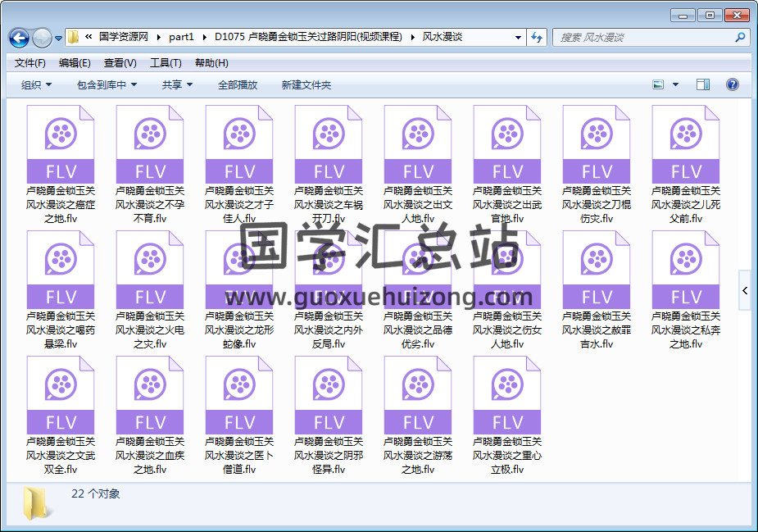The height and width of the screenshot is (532, 758).
Task: Click the 全部播放 button
Action: pyautogui.click(x=238, y=84)
